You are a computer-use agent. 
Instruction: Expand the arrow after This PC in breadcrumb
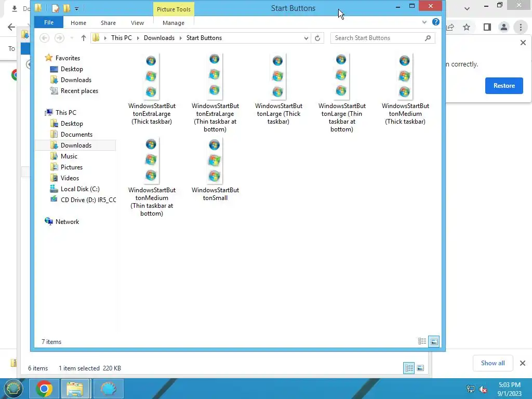tap(138, 38)
